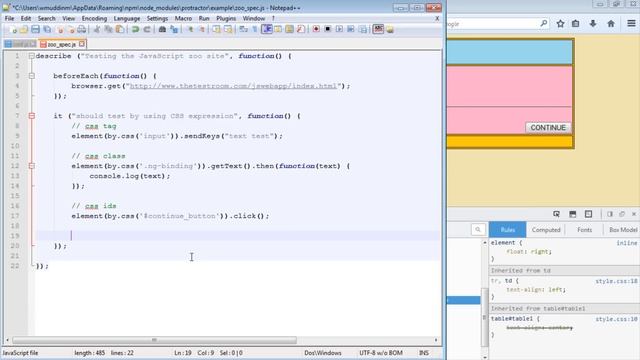Select the zoo_spec.js tab

click(x=62, y=44)
